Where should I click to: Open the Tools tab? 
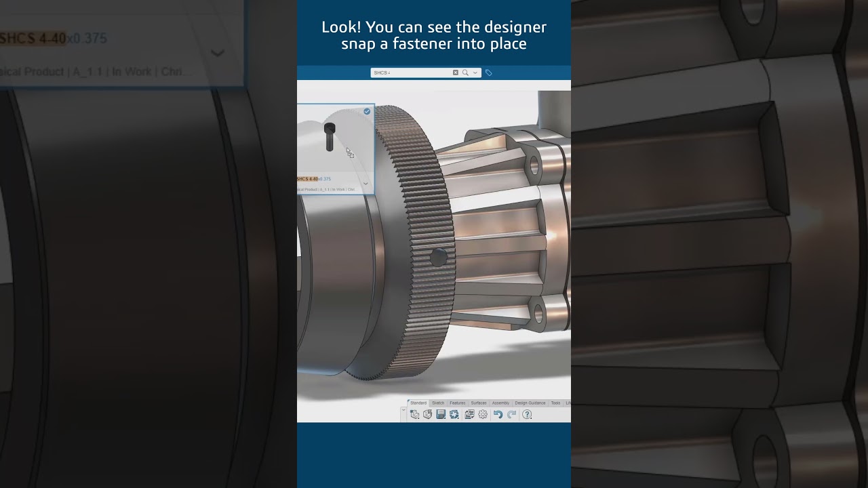pyautogui.click(x=555, y=403)
